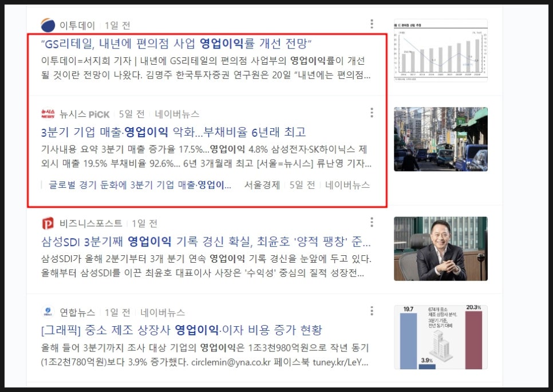
Task: Click the PiCK badge beside 뉴시스
Action: coord(99,114)
